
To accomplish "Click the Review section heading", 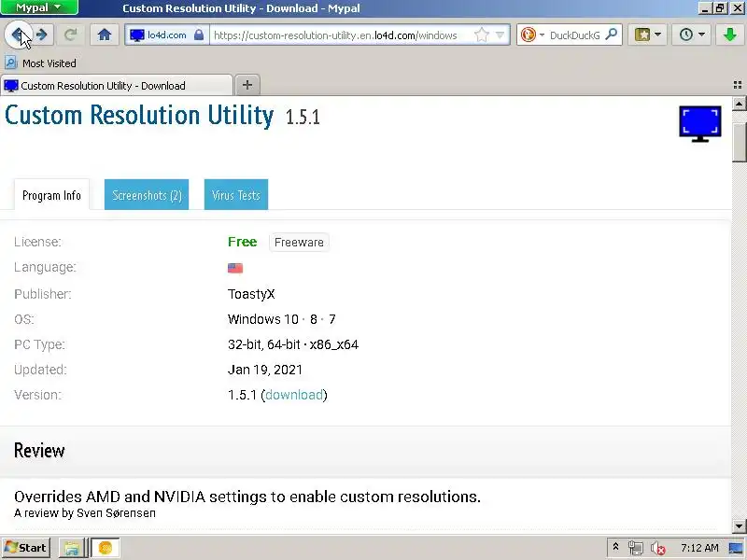I will tap(39, 451).
